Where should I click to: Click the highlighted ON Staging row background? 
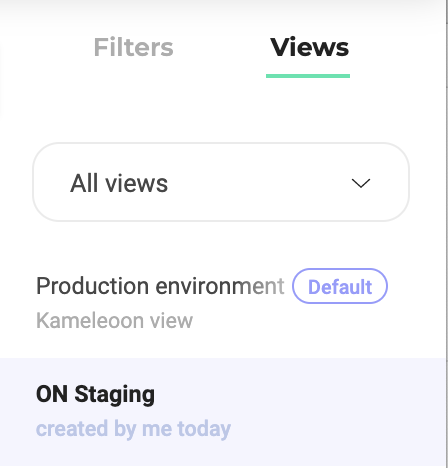tap(223, 412)
